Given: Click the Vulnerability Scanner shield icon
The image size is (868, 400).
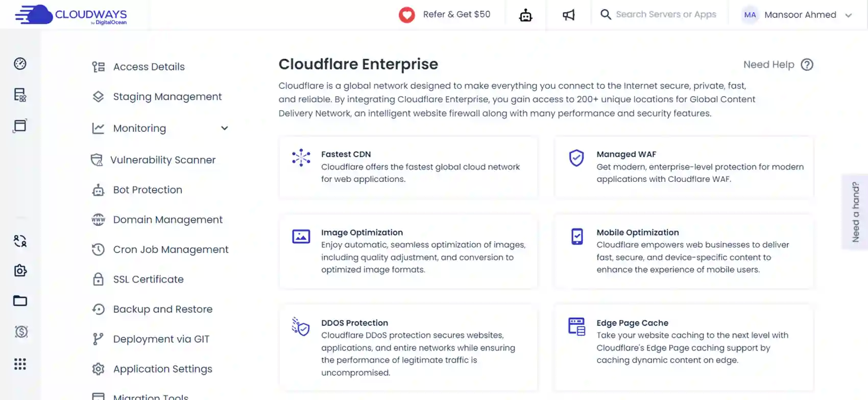Looking at the screenshot, I should [97, 160].
